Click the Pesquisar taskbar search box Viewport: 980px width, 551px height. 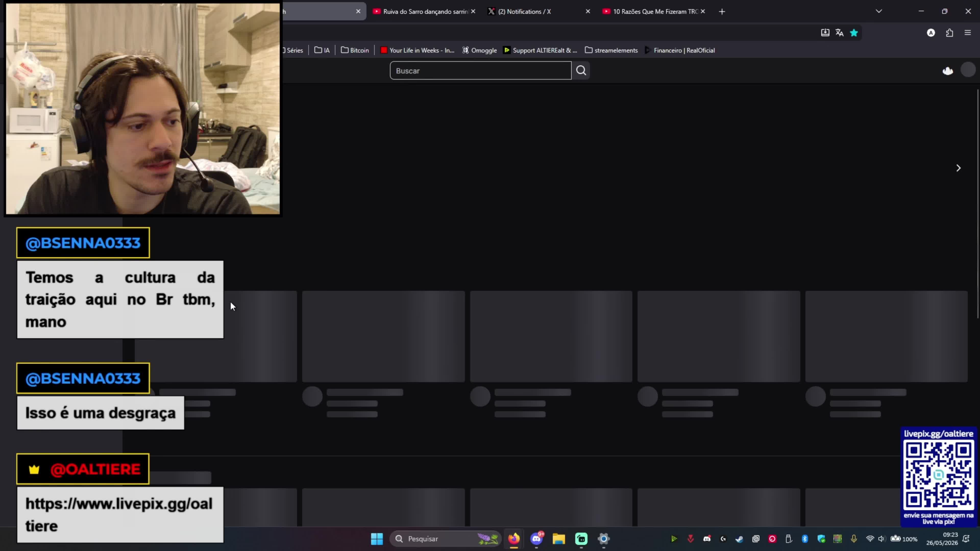[x=445, y=539]
